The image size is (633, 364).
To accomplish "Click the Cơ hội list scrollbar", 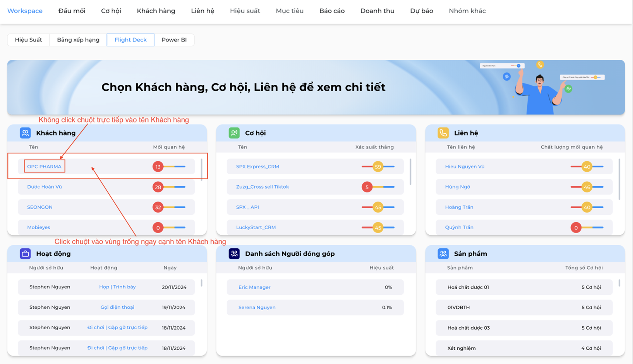I will tap(410, 172).
